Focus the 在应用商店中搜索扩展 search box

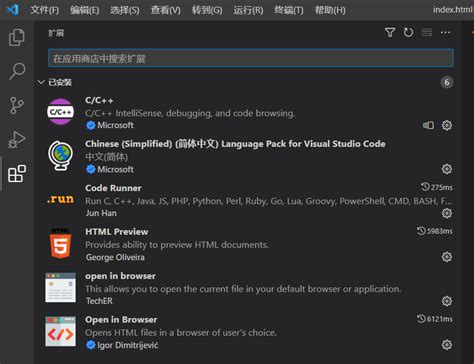(251, 58)
